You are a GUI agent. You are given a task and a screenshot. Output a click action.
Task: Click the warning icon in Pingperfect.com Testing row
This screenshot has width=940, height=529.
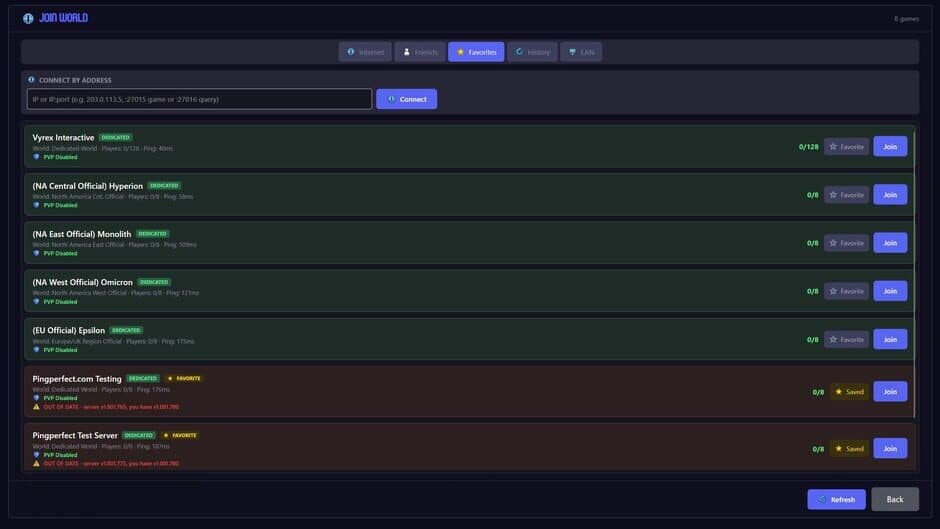click(37, 407)
